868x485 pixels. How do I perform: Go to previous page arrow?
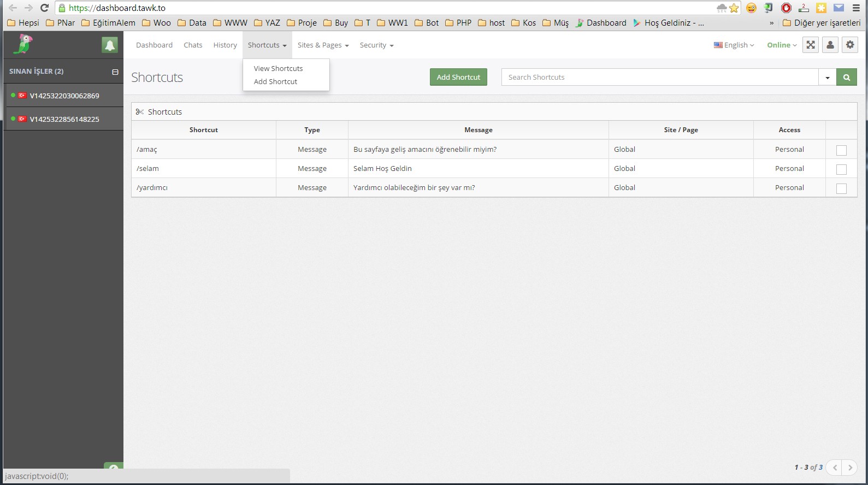coord(835,468)
